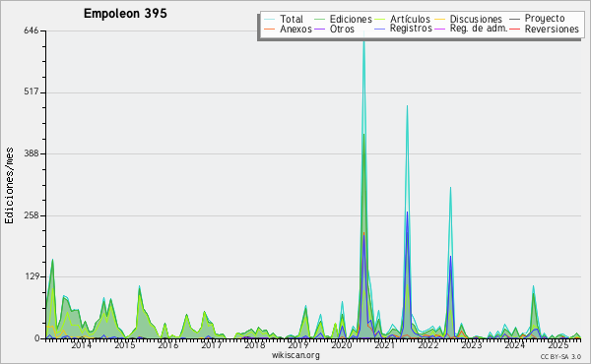Click the green line swatch beside Ediciones
591x364 pixels.
(x=319, y=19)
